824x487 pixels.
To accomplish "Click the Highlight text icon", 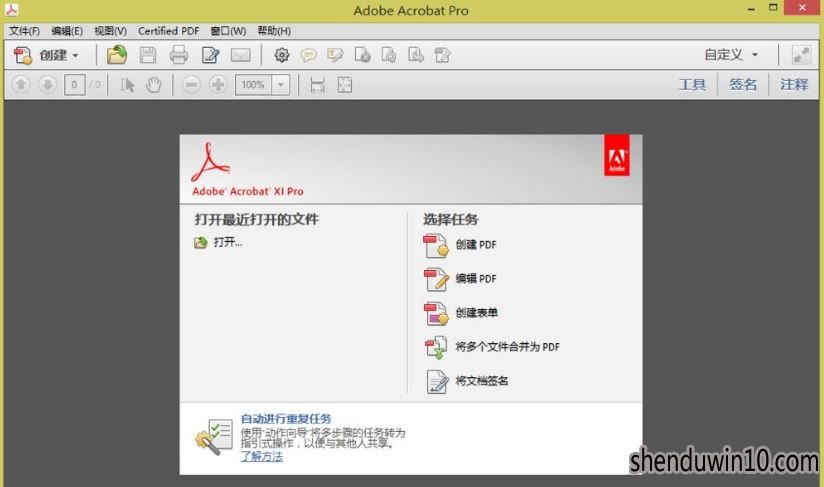I will coord(335,55).
